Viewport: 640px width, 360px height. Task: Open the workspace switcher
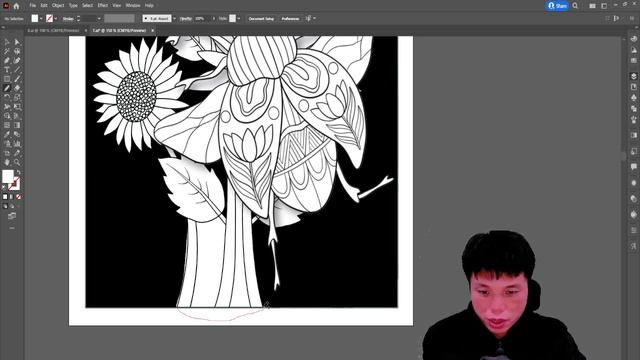pyautogui.click(x=604, y=6)
